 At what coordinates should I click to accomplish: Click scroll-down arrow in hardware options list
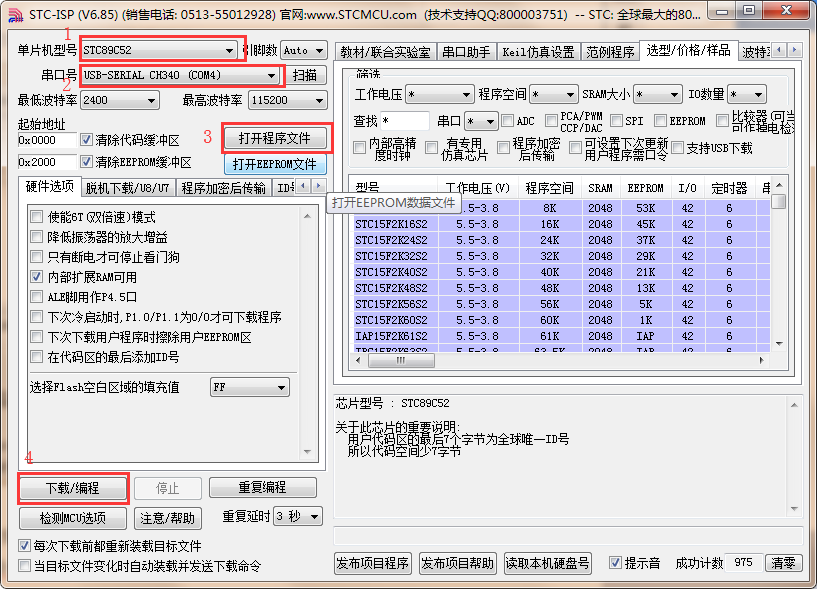(x=307, y=452)
